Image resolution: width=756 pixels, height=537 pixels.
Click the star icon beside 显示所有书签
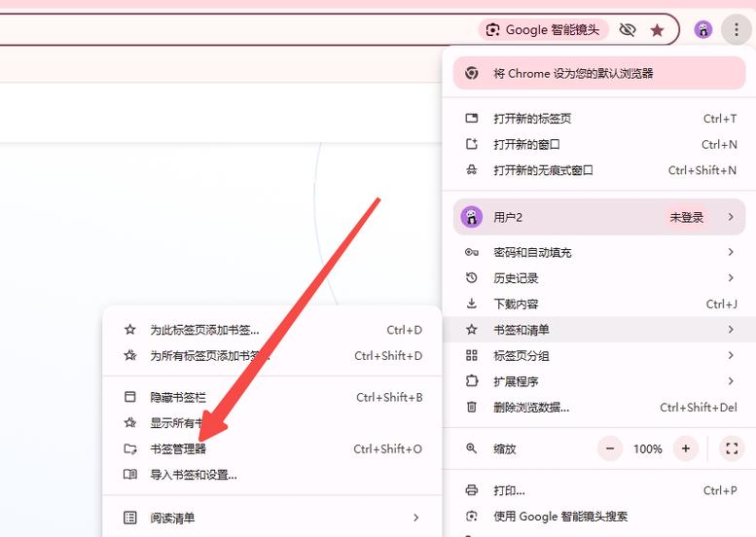(130, 423)
